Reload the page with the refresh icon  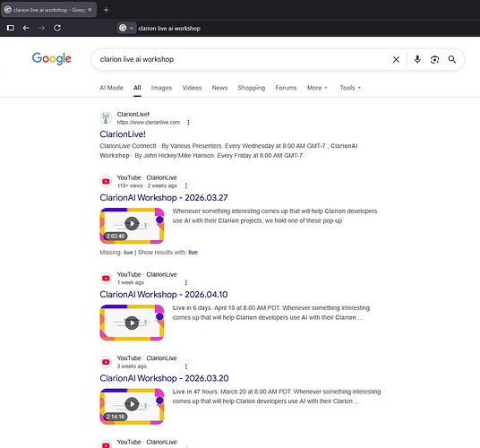tap(57, 28)
